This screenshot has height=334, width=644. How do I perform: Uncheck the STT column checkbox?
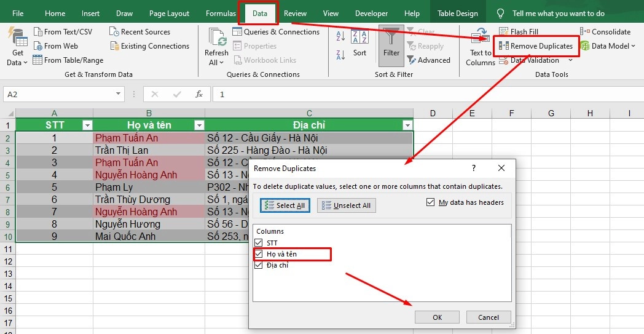[259, 243]
